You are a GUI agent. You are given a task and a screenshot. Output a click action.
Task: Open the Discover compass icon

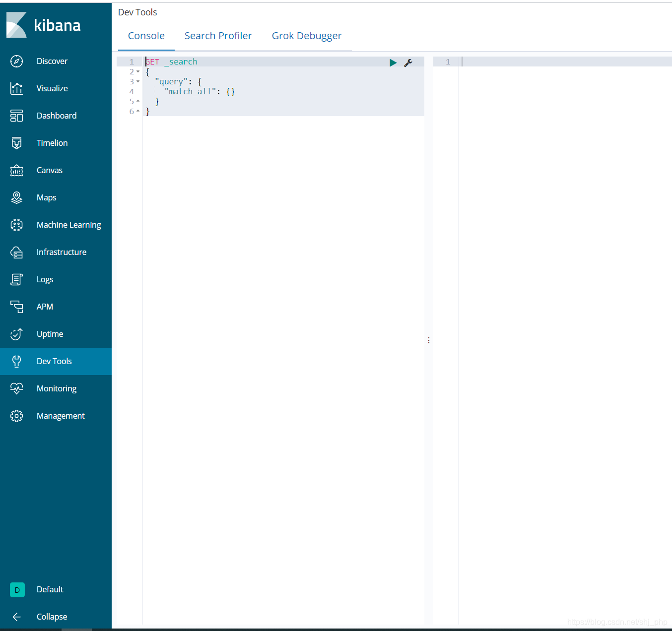[16, 61]
